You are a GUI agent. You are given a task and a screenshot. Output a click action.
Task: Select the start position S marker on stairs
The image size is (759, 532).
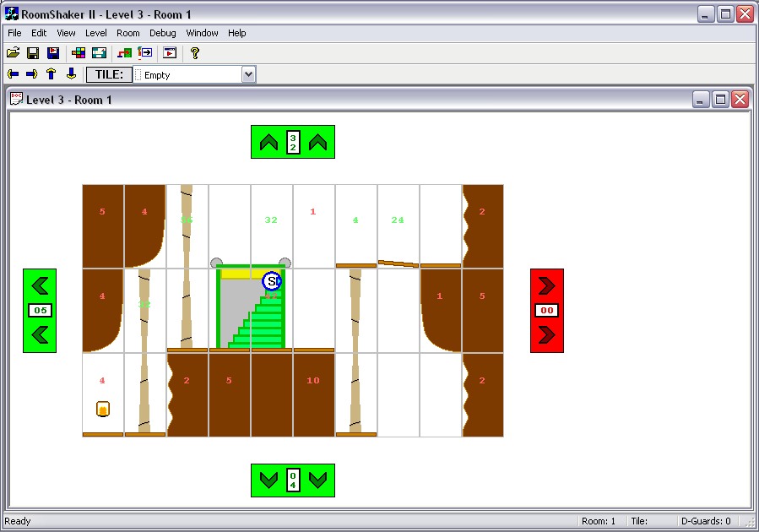pyautogui.click(x=272, y=281)
